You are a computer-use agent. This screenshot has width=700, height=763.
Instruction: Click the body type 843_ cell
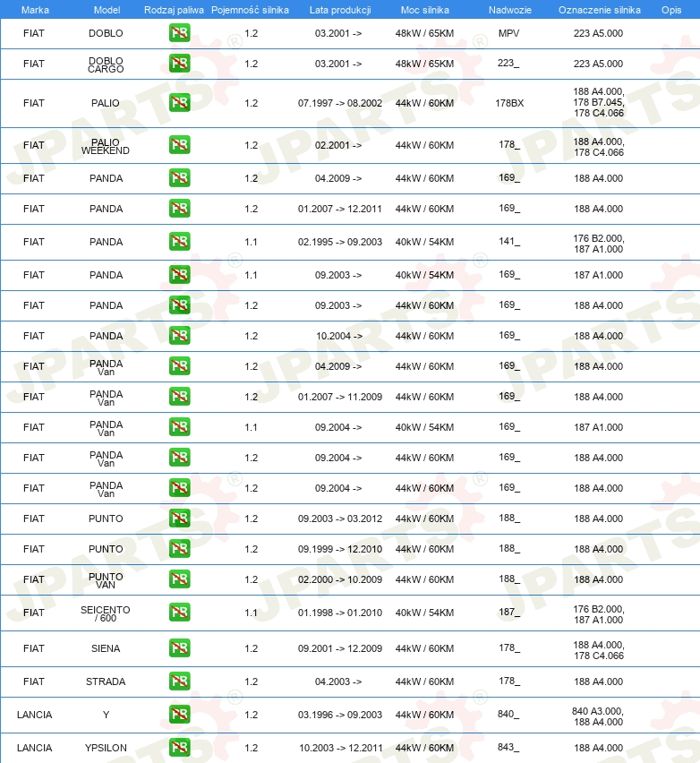tap(508, 747)
